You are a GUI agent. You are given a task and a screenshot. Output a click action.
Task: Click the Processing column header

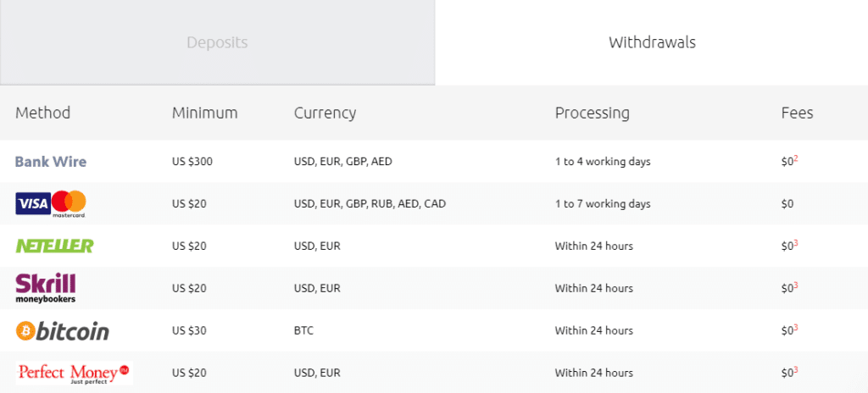click(x=593, y=113)
